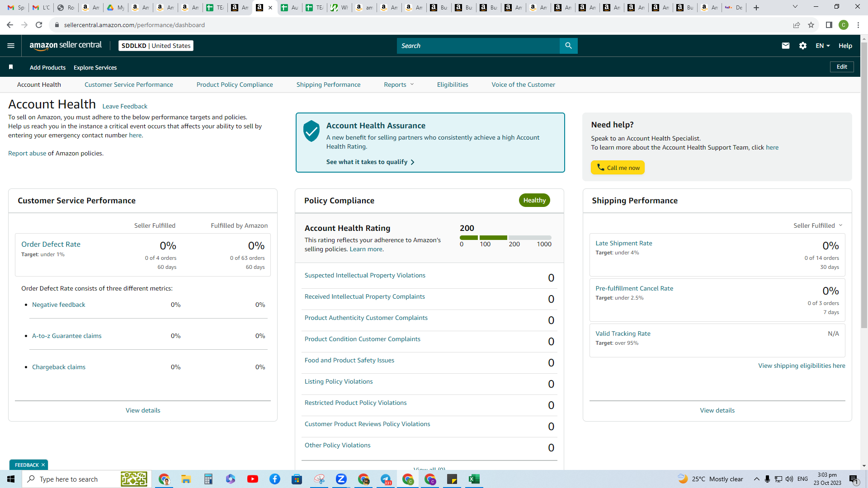Open Zoom from the taskbar
868x488 pixels.
(341, 479)
